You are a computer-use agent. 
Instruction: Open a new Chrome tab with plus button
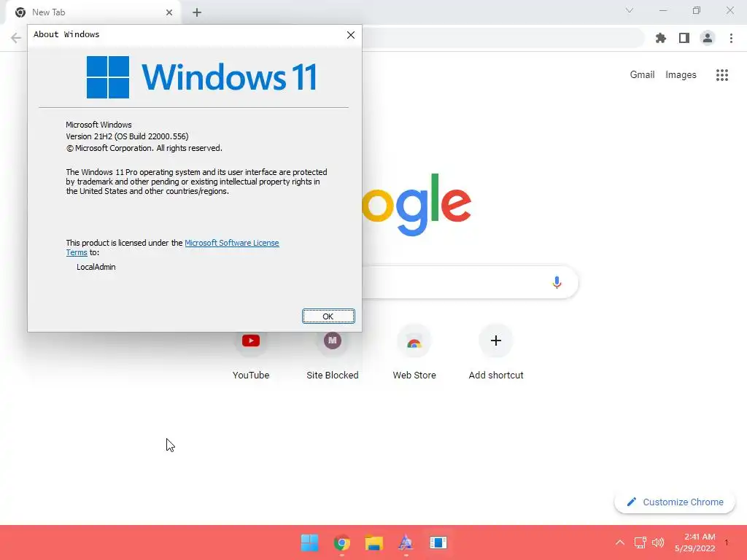[197, 12]
